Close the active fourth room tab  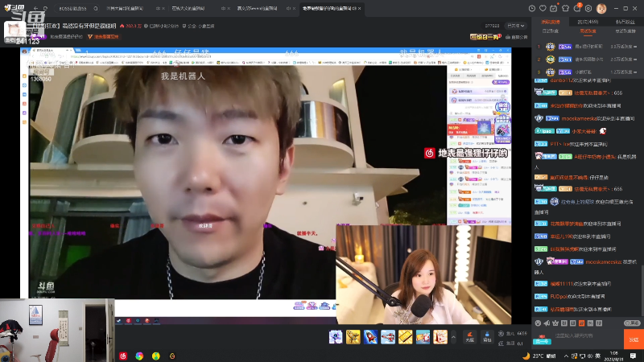[359, 8]
